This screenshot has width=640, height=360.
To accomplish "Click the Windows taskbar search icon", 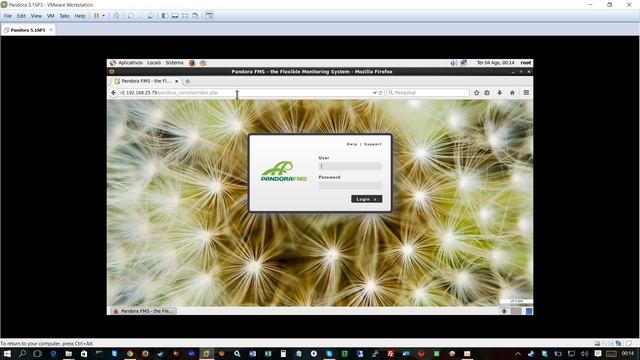I will [x=22, y=353].
